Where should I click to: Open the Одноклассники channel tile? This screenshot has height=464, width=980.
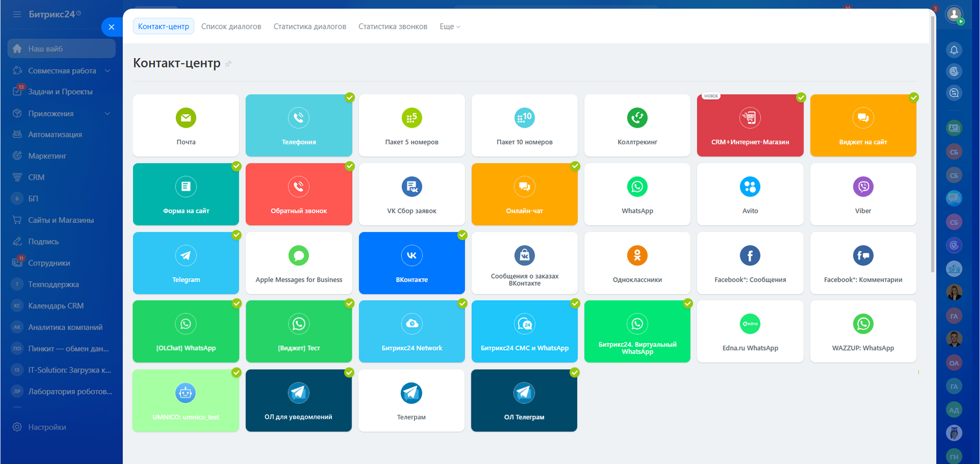637,263
